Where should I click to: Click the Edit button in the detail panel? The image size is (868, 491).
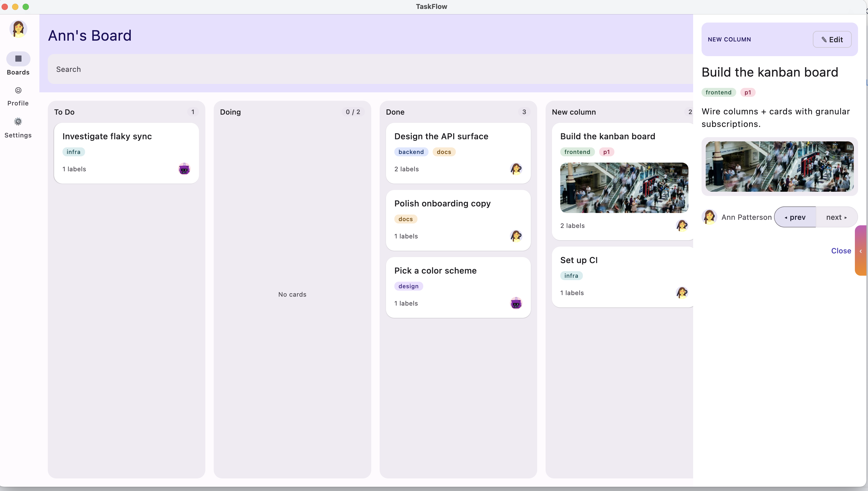(832, 39)
